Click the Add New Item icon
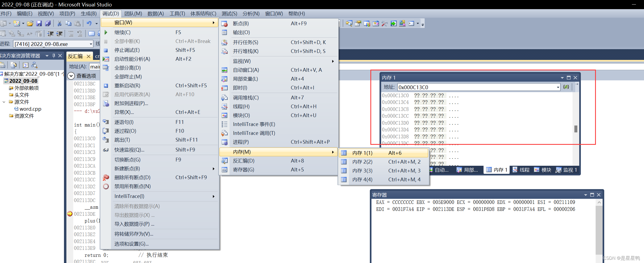This screenshot has height=263, width=644. click(17, 24)
